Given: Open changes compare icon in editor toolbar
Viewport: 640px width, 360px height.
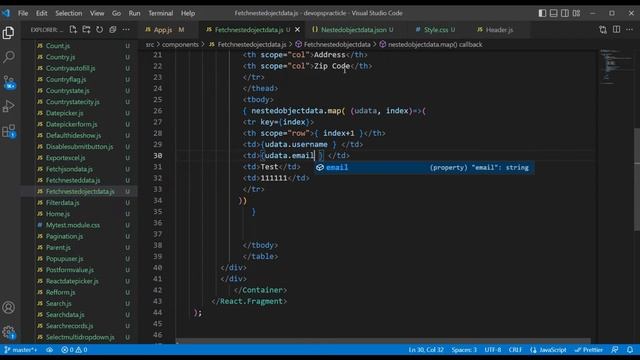Looking at the screenshot, I should 603,30.
